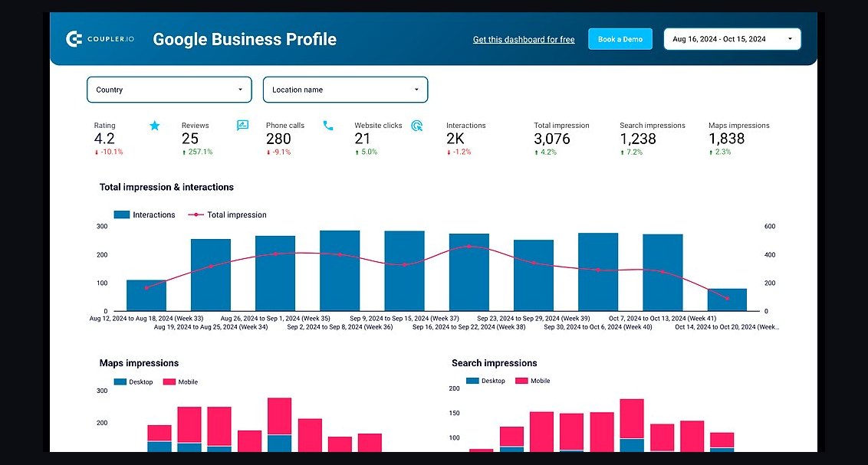Viewport: 868px width, 465px height.
Task: Click the Maps impressions chart title
Action: (x=139, y=363)
